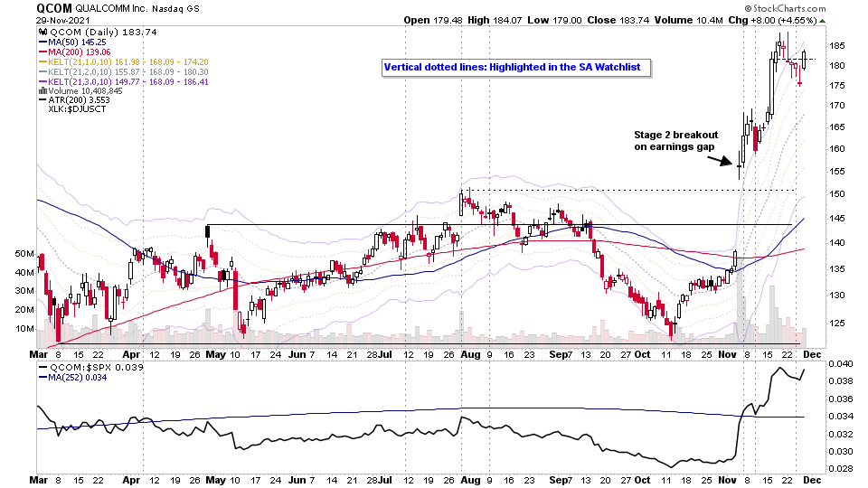The width and height of the screenshot is (868, 488).
Task: Click the 0.028 relative strength axis label
Action: 840,469
